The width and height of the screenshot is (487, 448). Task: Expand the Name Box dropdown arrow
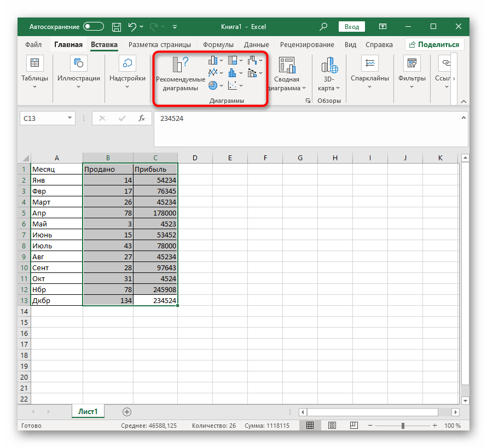[x=69, y=118]
